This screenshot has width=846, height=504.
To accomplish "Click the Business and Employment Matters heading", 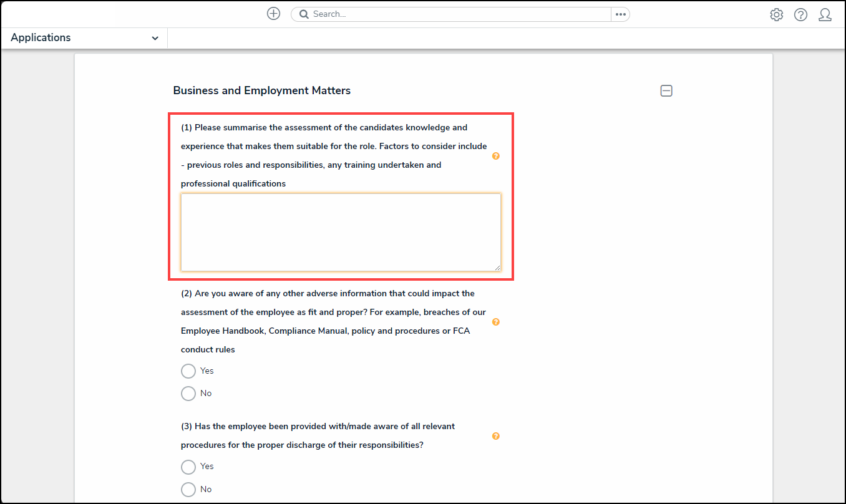I will point(262,91).
